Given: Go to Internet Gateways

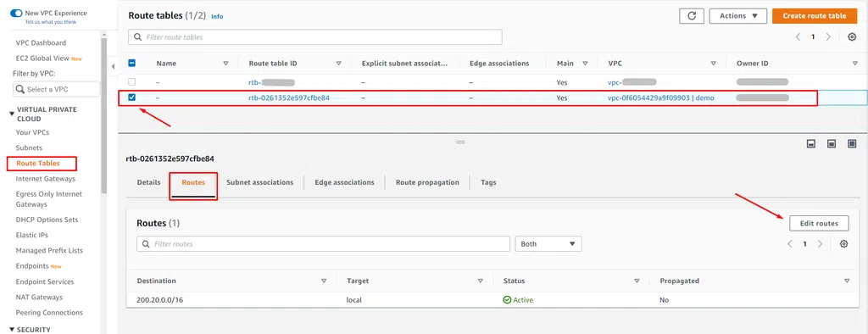Looking at the screenshot, I should click(46, 179).
